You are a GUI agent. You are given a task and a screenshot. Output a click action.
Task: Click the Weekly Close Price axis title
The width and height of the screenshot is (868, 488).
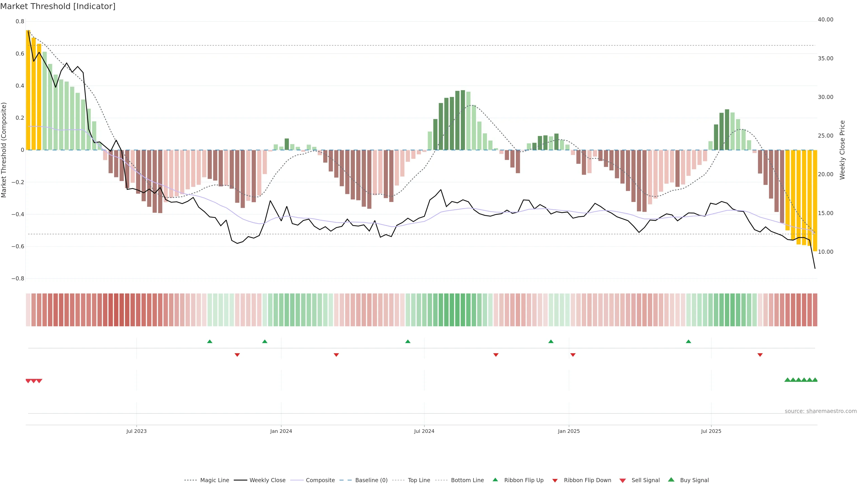(842, 150)
